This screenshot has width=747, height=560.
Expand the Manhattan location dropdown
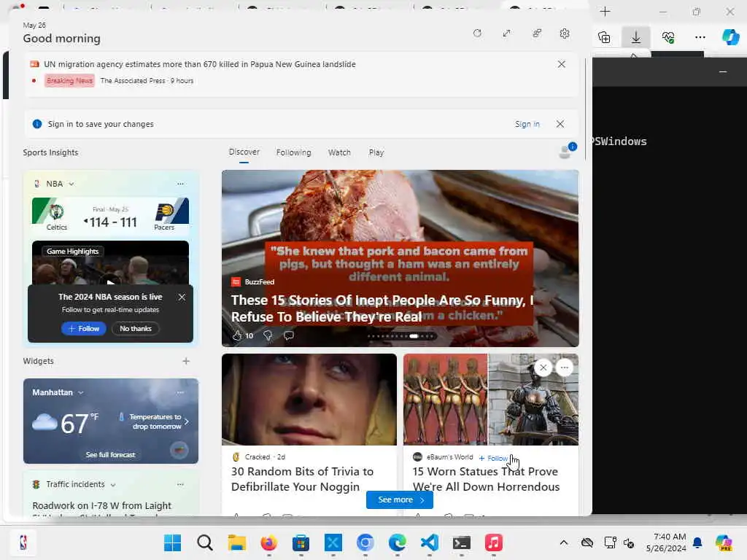[x=80, y=393]
